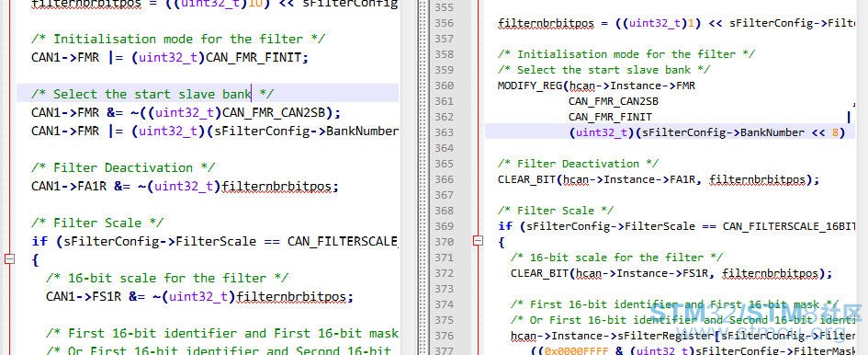Click the CAN1->FS1R &= ~filternbrbitpos line

(199, 297)
